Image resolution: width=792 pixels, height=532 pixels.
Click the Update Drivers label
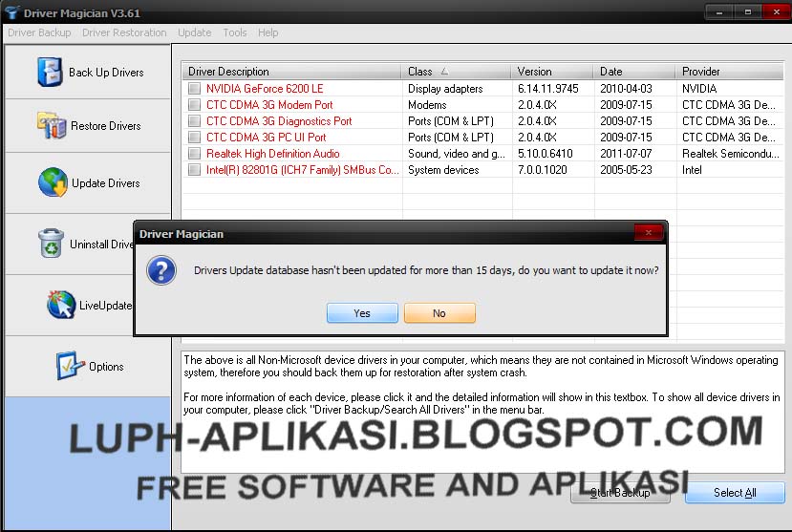click(x=105, y=182)
